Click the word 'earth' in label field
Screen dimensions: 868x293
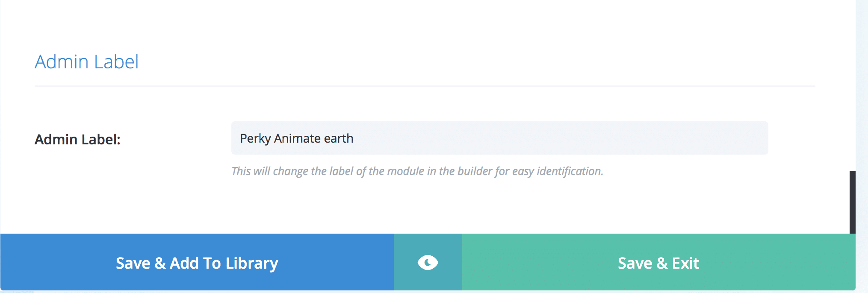[339, 139]
